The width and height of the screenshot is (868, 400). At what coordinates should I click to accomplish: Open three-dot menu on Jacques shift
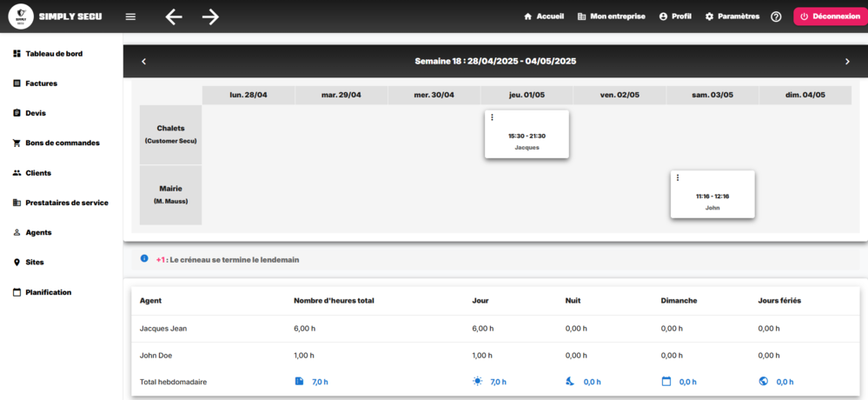(492, 117)
